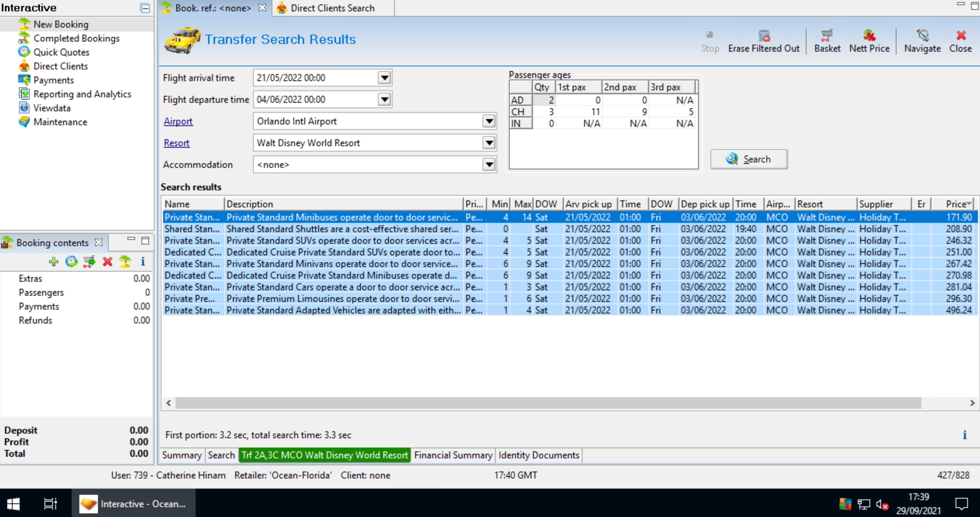The height and width of the screenshot is (517, 980).
Task: Click the muted volume tray icon
Action: 882,504
